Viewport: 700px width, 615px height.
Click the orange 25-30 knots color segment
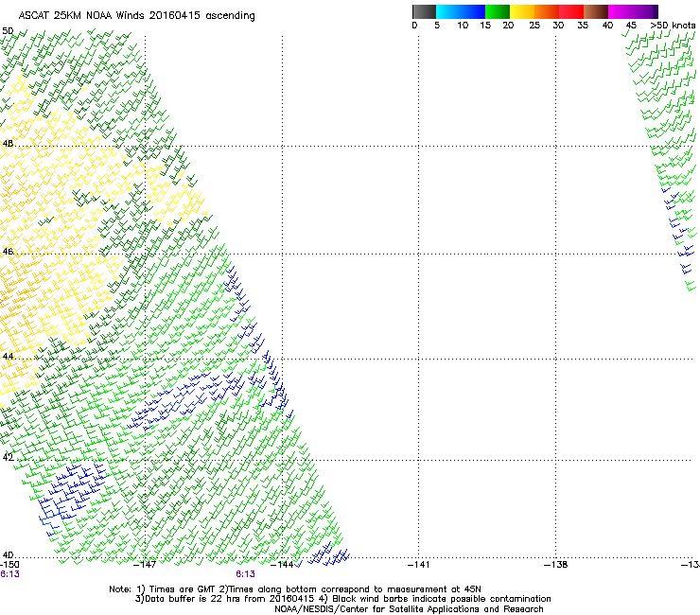coord(547,11)
